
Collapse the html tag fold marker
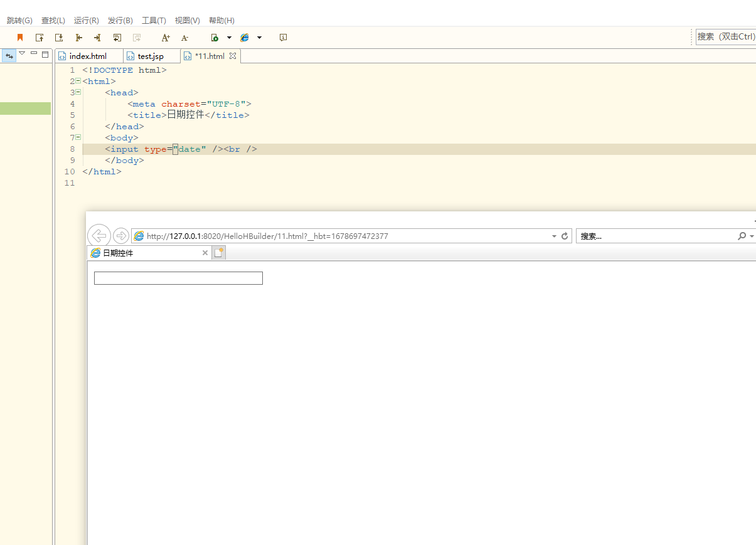[x=78, y=81]
